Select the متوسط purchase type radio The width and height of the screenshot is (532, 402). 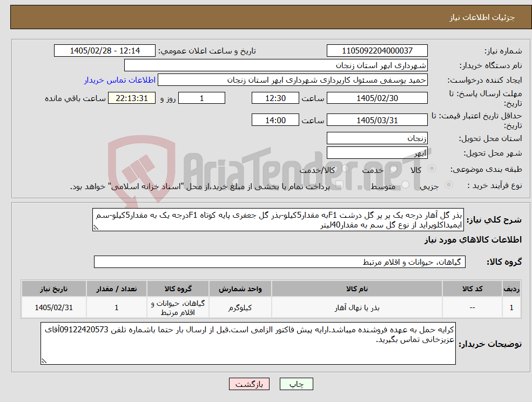[406, 185]
